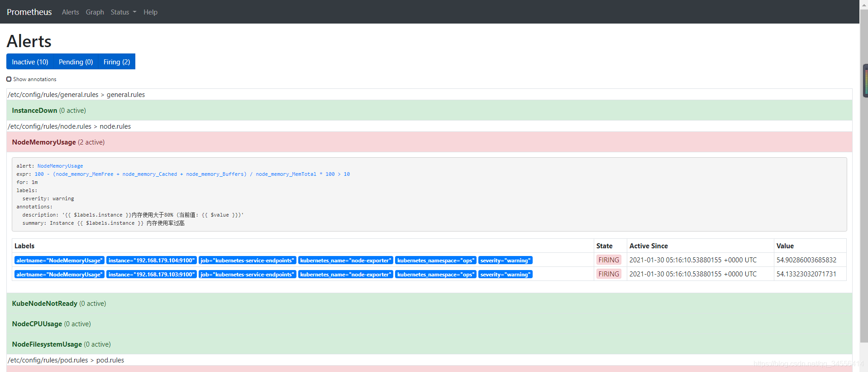Click the pod.rules file path text
868x372 pixels.
[66, 360]
